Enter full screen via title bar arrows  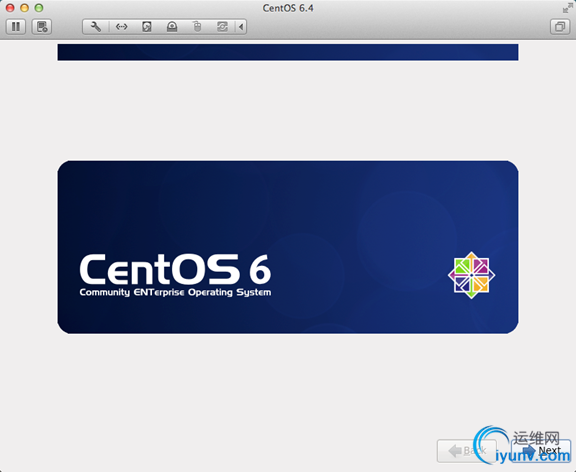pyautogui.click(x=568, y=7)
